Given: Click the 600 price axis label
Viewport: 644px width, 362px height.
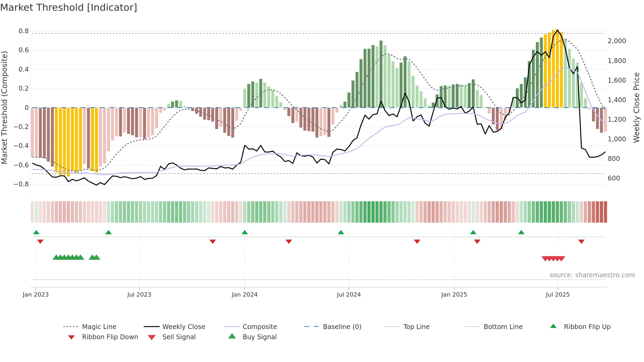Looking at the screenshot, I should (x=614, y=178).
